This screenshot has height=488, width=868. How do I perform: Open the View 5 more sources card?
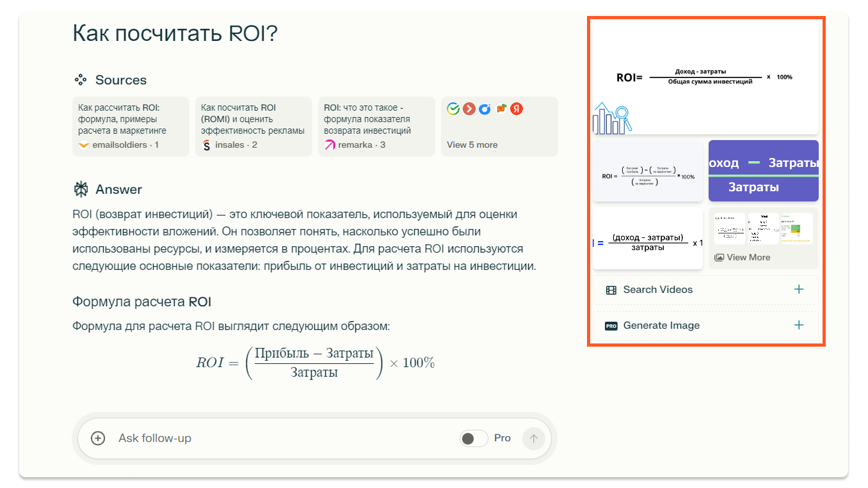pos(499,127)
